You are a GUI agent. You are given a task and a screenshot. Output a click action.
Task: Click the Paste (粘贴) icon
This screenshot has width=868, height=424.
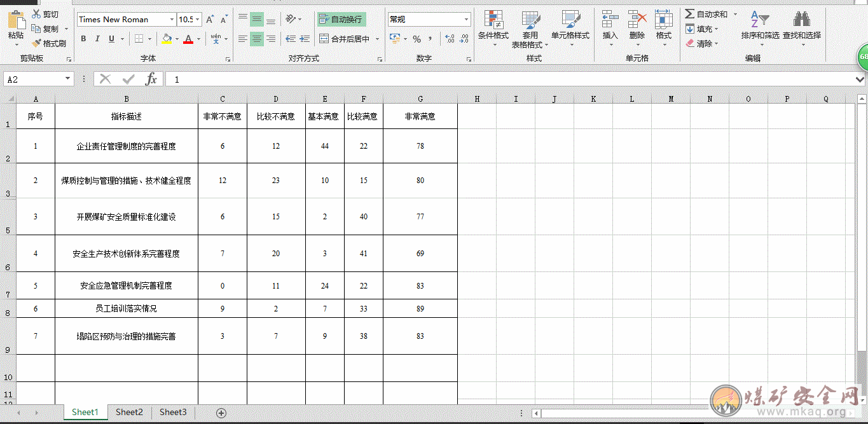click(x=15, y=22)
